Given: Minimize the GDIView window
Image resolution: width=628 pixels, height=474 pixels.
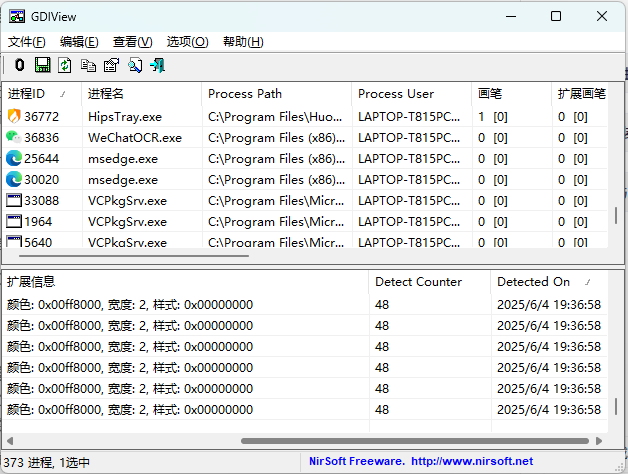Looking at the screenshot, I should (x=511, y=16).
